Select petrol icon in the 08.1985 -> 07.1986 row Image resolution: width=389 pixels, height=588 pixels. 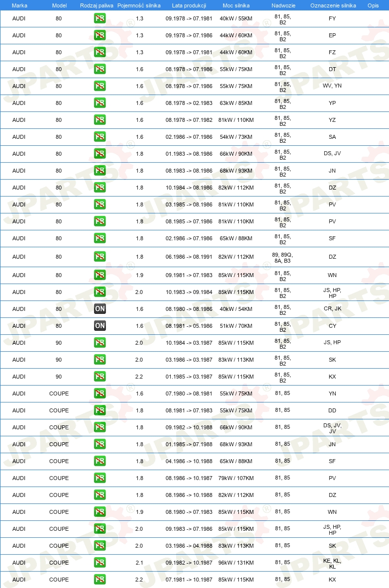click(x=100, y=221)
